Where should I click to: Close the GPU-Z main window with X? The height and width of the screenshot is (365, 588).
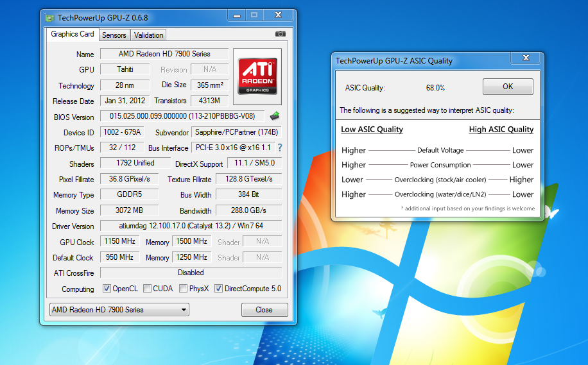278,15
